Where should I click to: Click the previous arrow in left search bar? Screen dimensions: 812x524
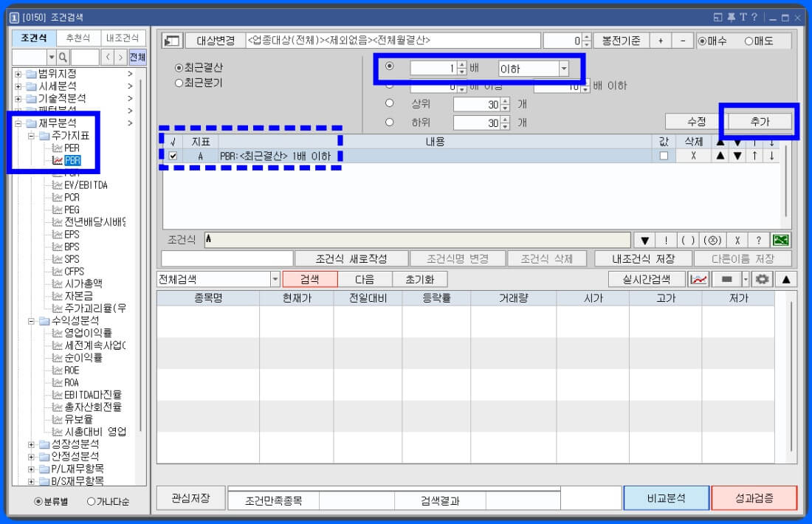tap(107, 57)
